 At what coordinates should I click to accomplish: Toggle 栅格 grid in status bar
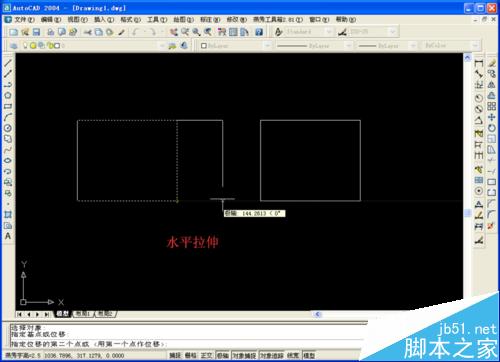[x=191, y=355]
